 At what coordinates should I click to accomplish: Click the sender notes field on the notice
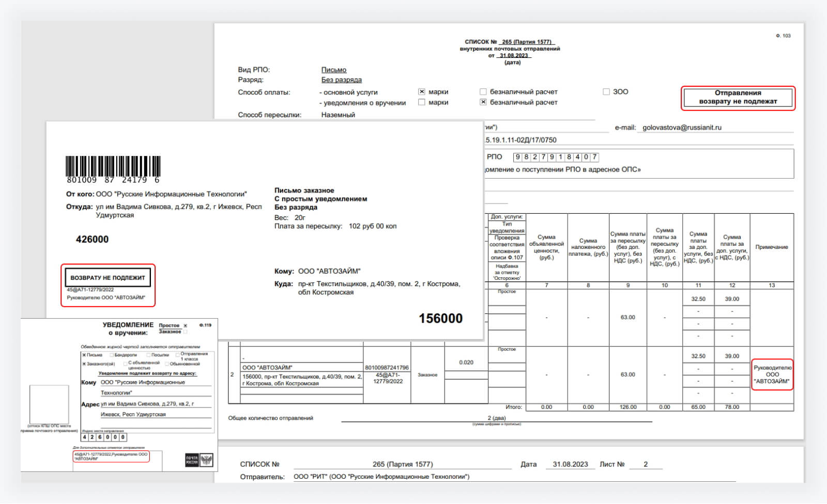click(118, 460)
